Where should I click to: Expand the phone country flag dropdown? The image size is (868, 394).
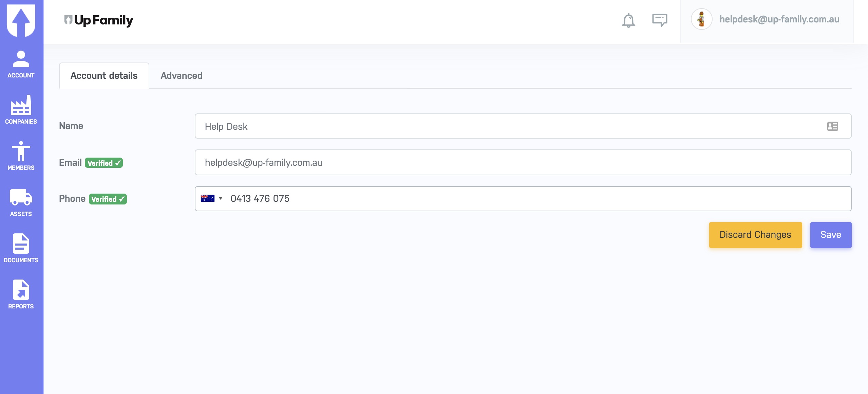click(211, 198)
